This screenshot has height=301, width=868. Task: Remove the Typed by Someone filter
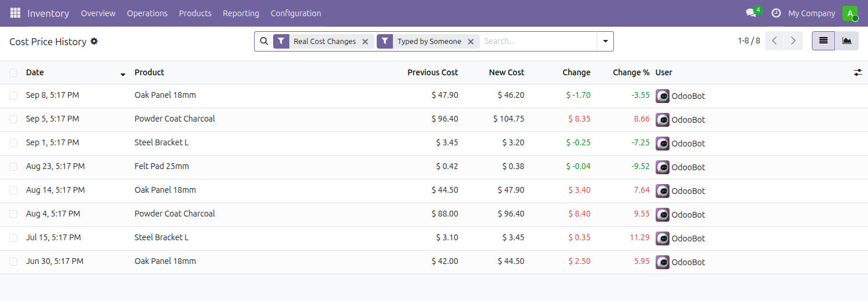pyautogui.click(x=470, y=42)
